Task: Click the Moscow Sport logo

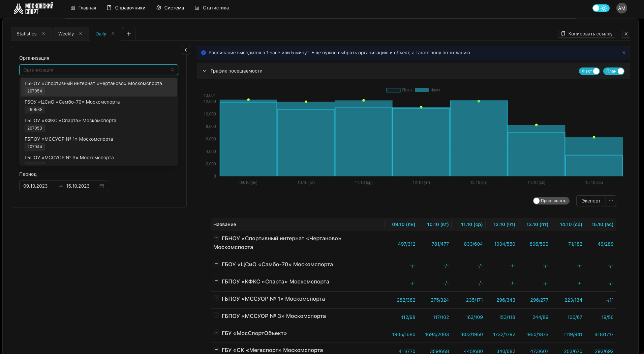Action: [x=33, y=8]
